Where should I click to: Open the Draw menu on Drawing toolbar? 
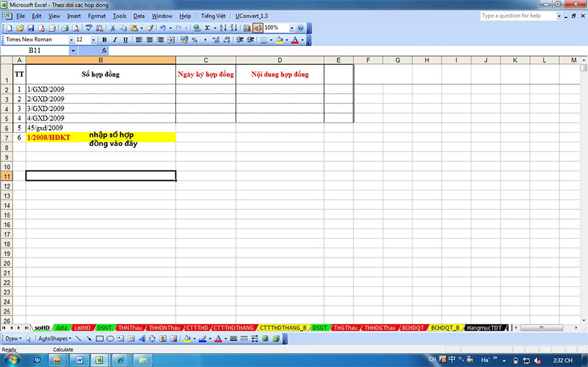coord(13,338)
